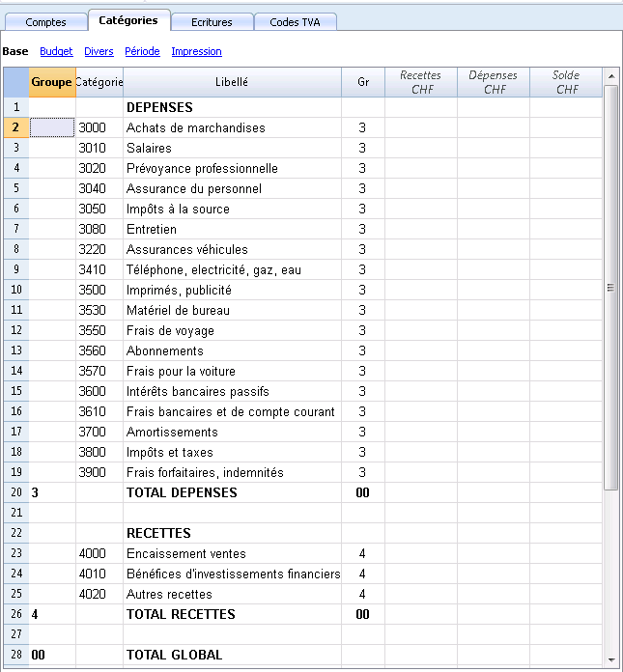Click the Divers view link
The width and height of the screenshot is (623, 672).
coord(99,51)
